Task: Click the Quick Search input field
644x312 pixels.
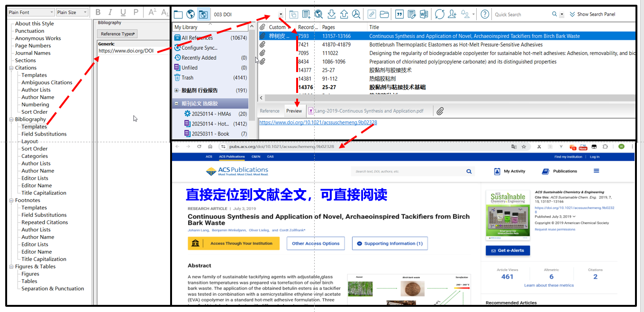Action: coord(521,15)
